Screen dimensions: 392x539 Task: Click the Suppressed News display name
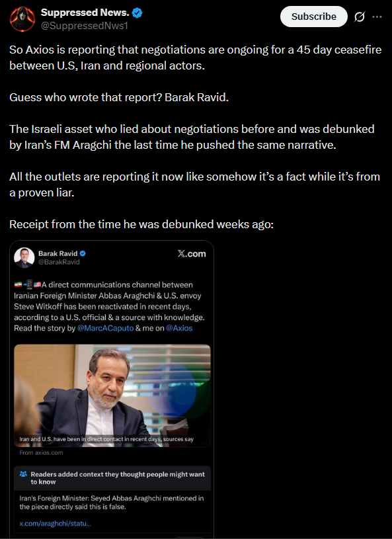coord(85,13)
